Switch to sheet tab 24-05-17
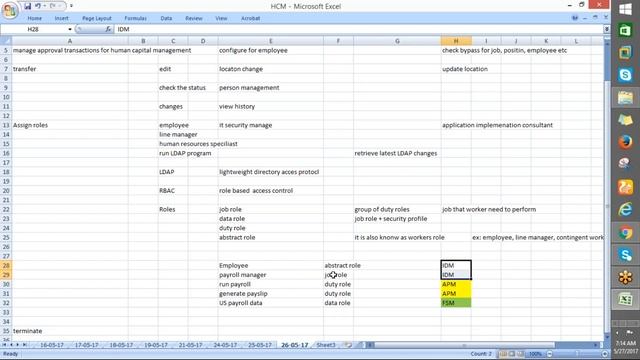640x360 pixels. tap(225, 345)
